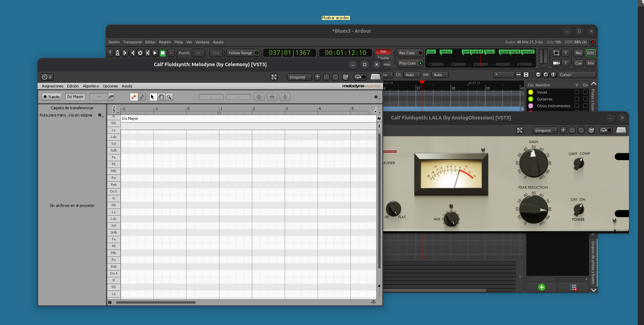The image size is (644, 325).
Task: Click the Transfer button in Melodyne
Action: 52,97
